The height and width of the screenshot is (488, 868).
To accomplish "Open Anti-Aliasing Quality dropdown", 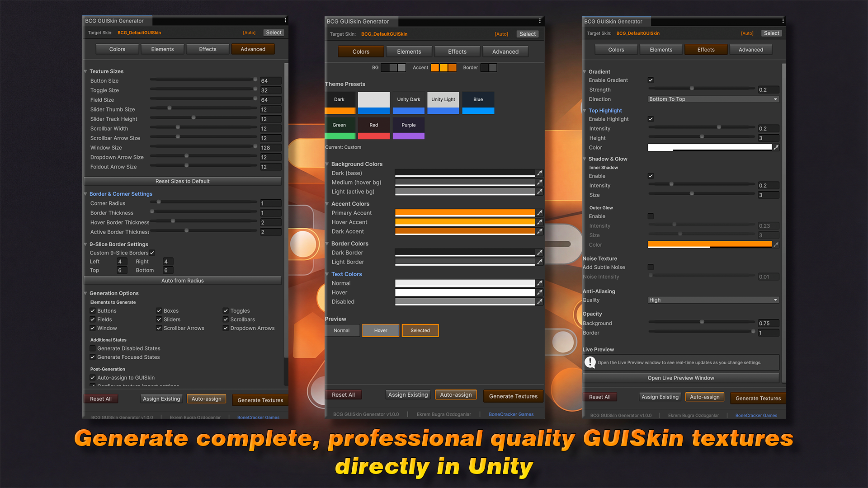I will click(x=713, y=300).
